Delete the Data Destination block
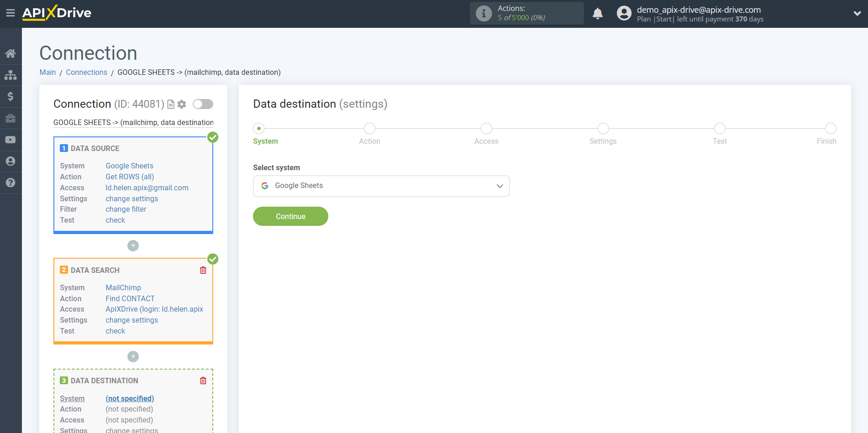This screenshot has width=868, height=433. point(203,381)
